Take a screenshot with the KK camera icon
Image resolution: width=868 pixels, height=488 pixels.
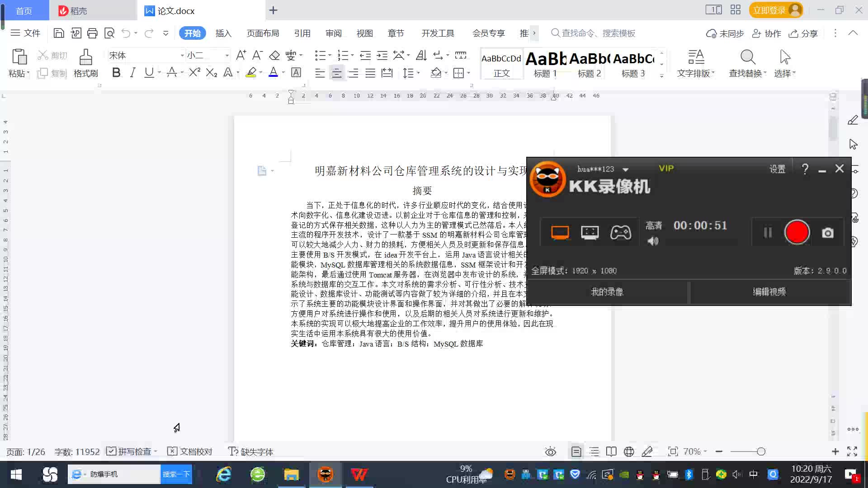pos(827,233)
